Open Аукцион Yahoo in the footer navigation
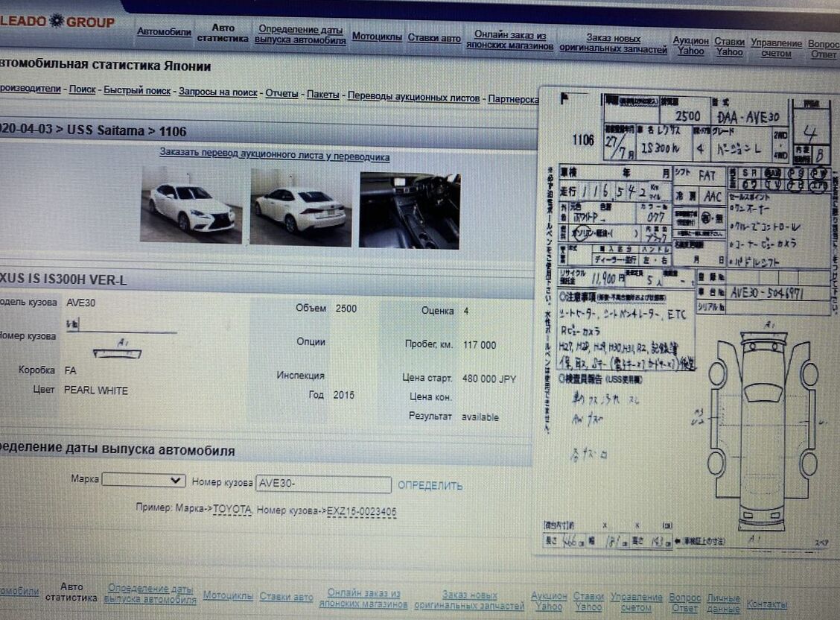The height and width of the screenshot is (620, 840). [549, 601]
